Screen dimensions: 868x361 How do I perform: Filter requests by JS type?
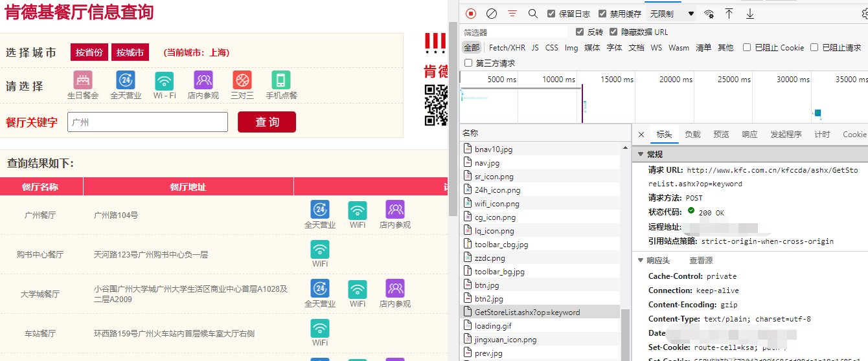[535, 47]
